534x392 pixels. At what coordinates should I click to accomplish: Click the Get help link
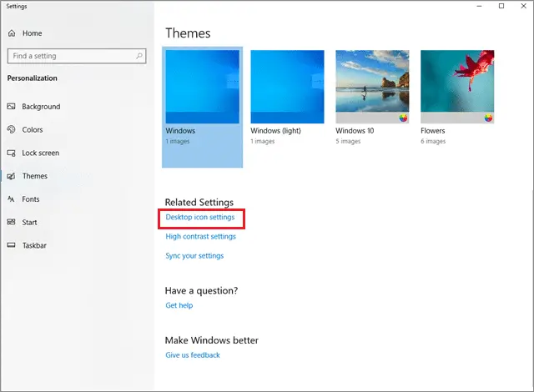click(179, 305)
